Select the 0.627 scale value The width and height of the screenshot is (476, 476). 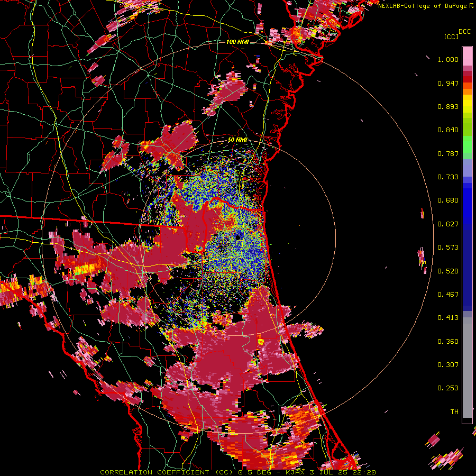tap(448, 224)
